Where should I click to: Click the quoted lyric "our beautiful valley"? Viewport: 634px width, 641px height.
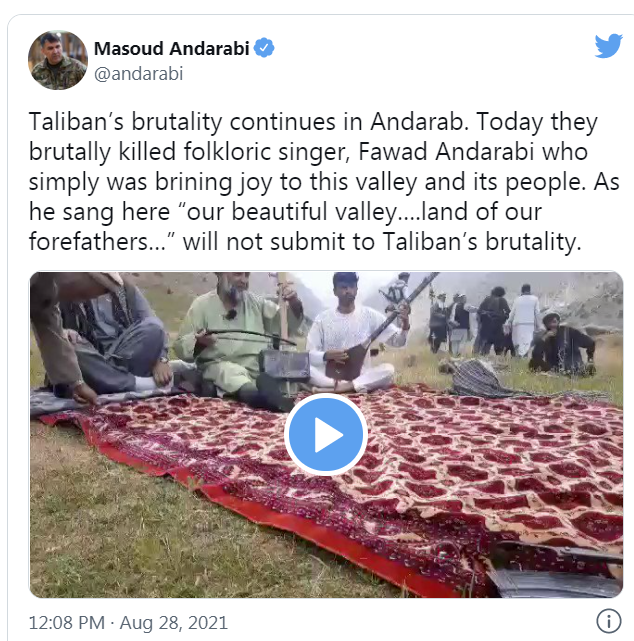click(x=291, y=212)
